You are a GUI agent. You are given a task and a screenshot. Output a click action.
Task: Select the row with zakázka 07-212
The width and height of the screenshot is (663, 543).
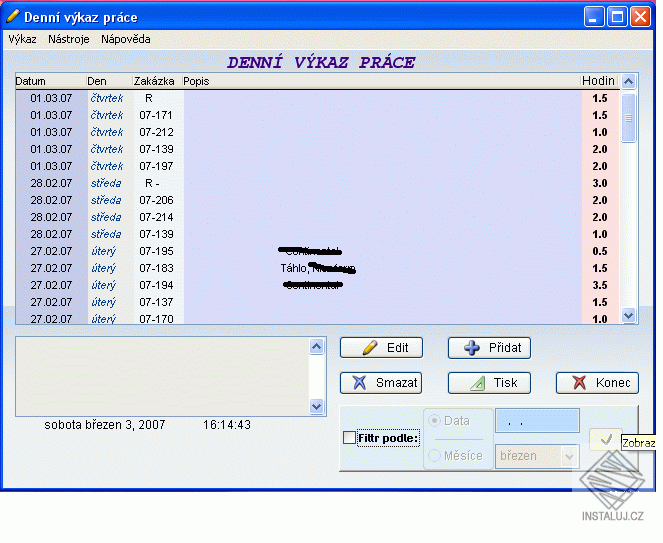318,132
